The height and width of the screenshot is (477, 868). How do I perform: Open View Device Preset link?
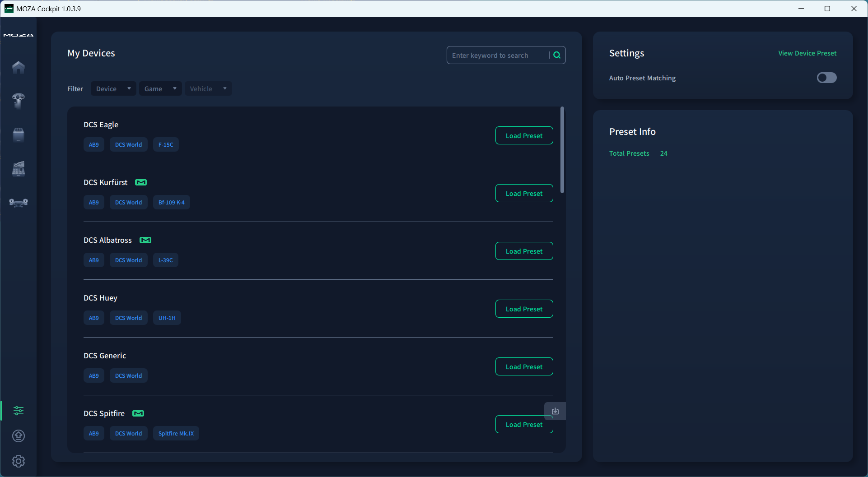coord(807,53)
